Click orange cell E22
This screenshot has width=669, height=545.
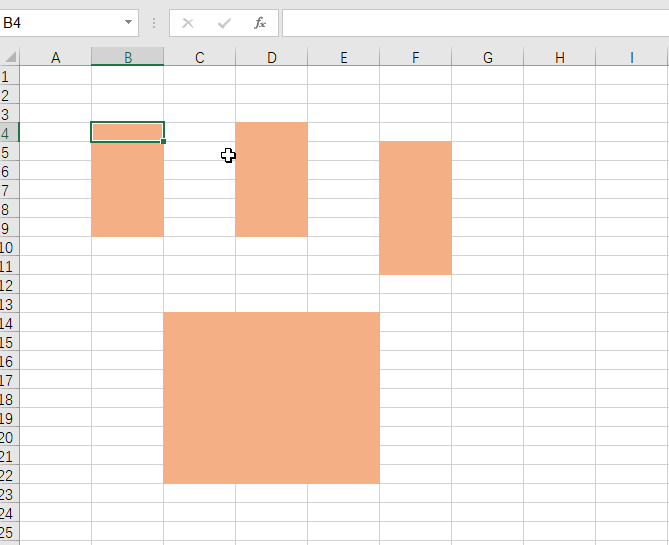(343, 474)
